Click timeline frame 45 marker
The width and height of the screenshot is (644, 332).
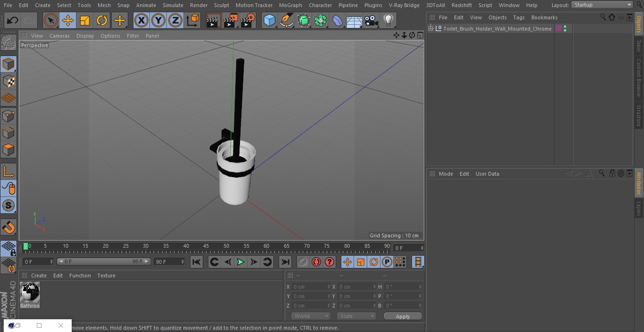(x=206, y=246)
